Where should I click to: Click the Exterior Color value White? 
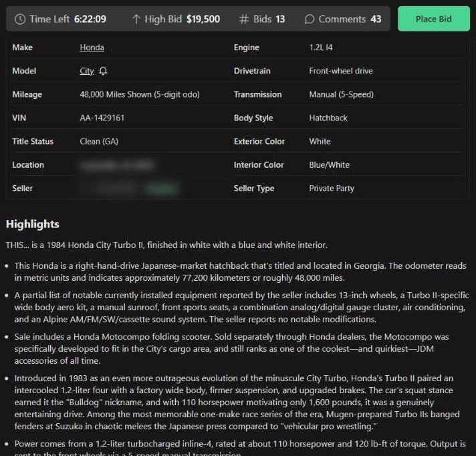tap(320, 142)
